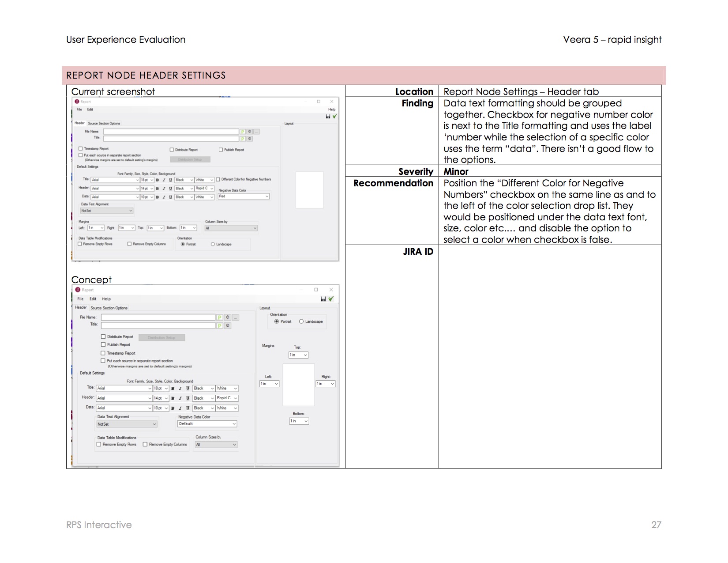Click Header row Italic icon in Concept window
728x563 pixels.
click(180, 398)
